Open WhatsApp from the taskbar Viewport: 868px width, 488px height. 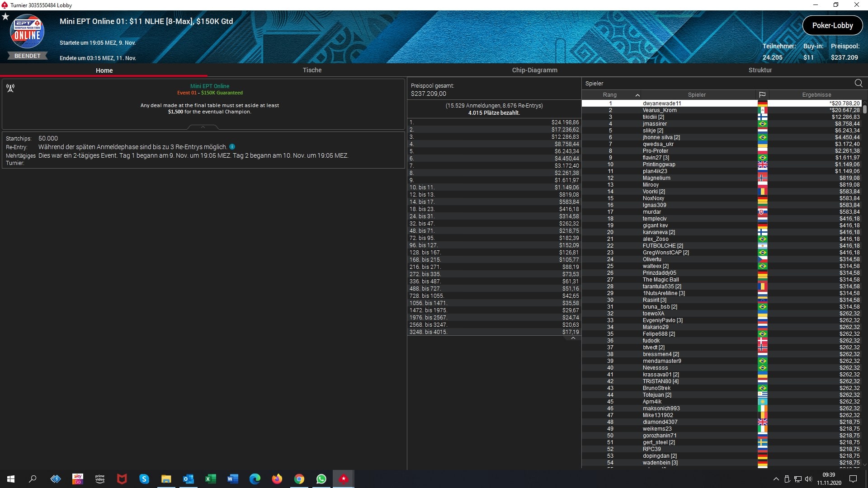pos(321,479)
